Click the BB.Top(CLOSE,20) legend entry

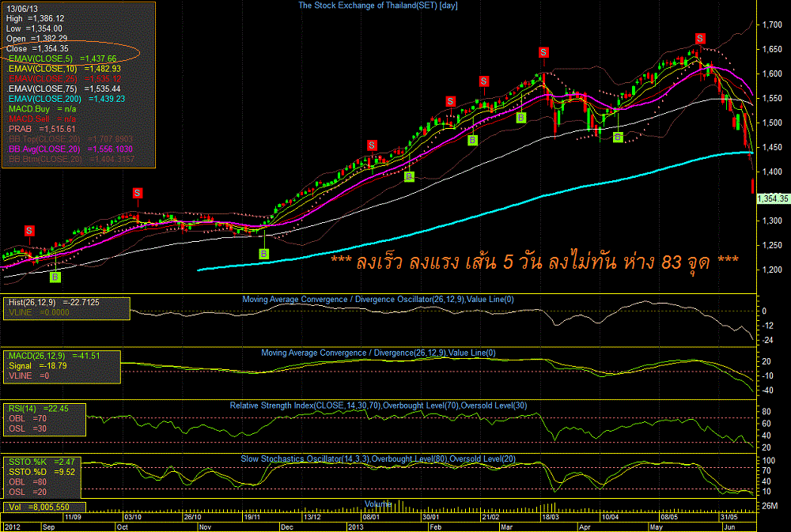(x=70, y=139)
